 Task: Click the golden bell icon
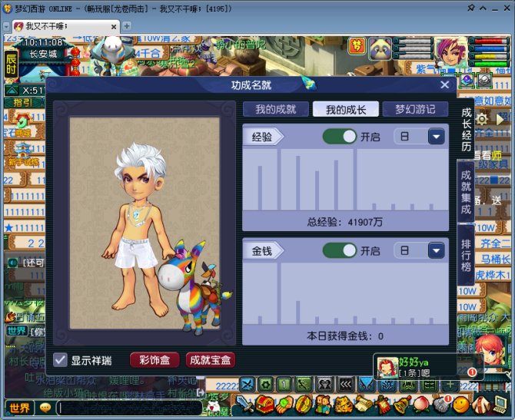tap(401, 404)
